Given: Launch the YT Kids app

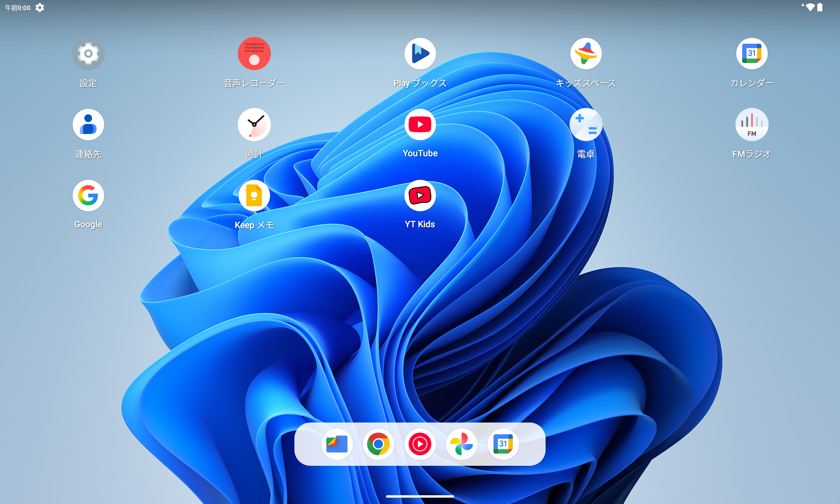Looking at the screenshot, I should [420, 196].
